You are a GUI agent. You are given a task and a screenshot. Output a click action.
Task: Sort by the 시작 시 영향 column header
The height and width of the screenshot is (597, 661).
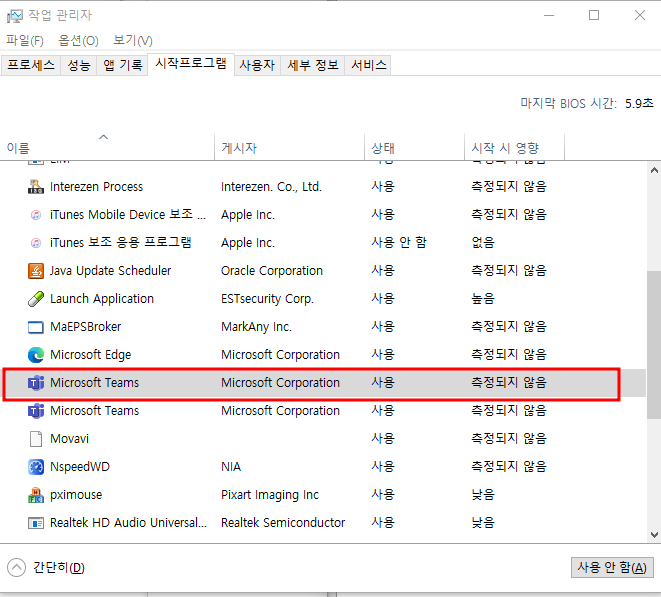pos(514,147)
